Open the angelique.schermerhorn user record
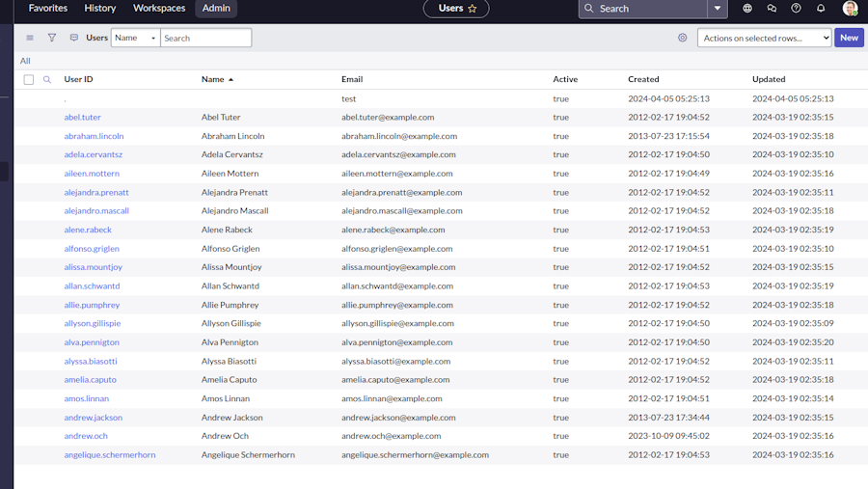The image size is (868, 489). pos(110,454)
